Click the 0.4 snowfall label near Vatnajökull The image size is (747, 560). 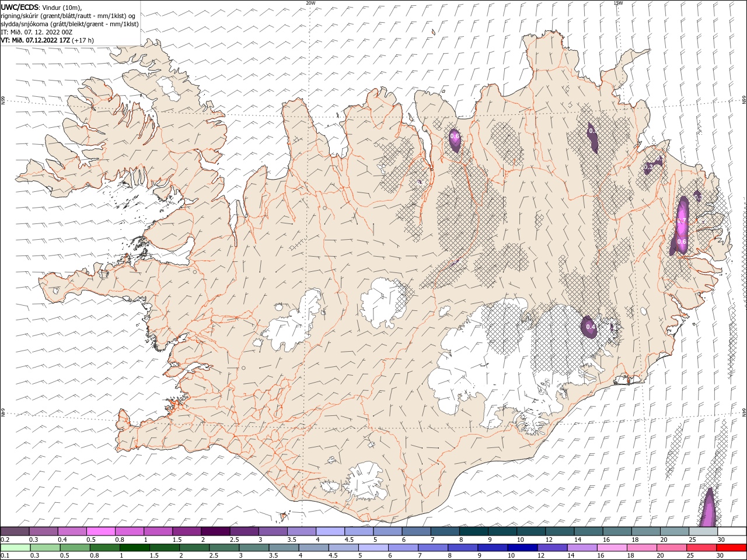click(x=590, y=327)
